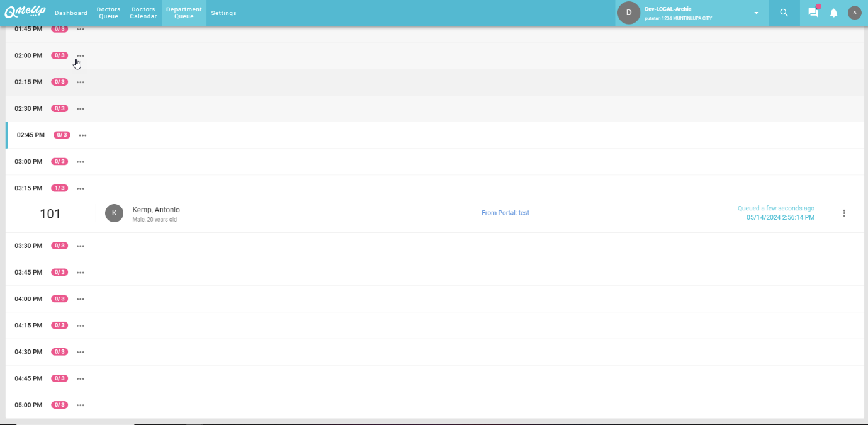Expand options for the 04:00 PM slot
The image size is (868, 425).
[81, 299]
